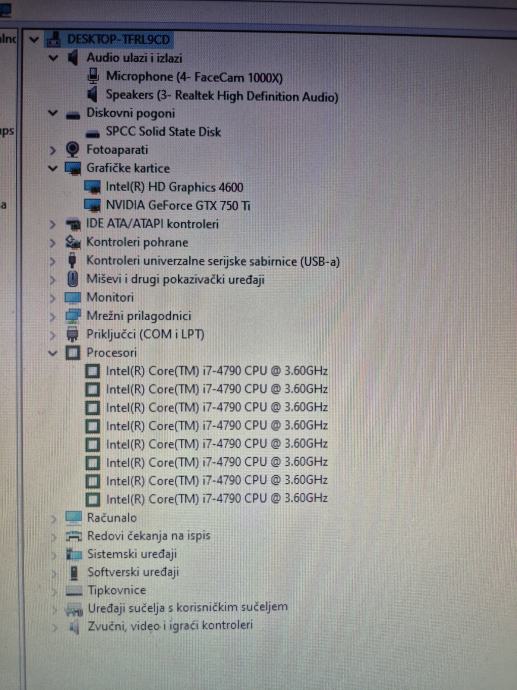This screenshot has width=517, height=690.
Task: Select the DESKTOP-TFRL9CD computer root node
Action: click(x=118, y=40)
